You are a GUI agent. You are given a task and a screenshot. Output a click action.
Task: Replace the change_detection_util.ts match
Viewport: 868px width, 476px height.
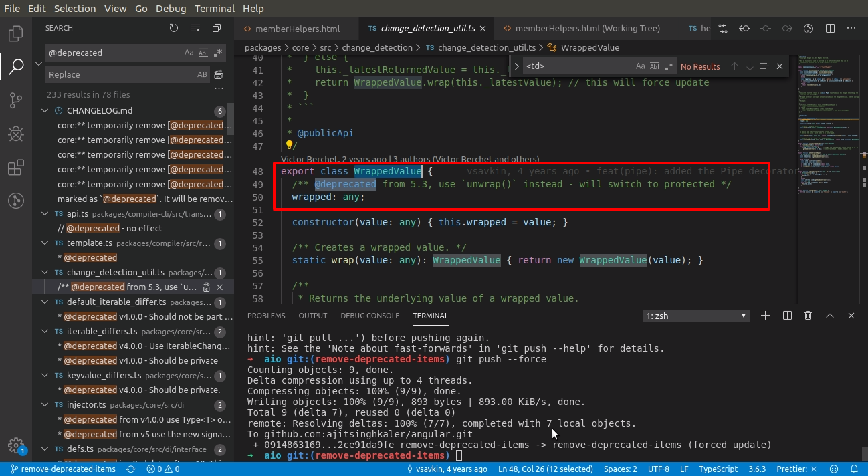[x=207, y=287]
